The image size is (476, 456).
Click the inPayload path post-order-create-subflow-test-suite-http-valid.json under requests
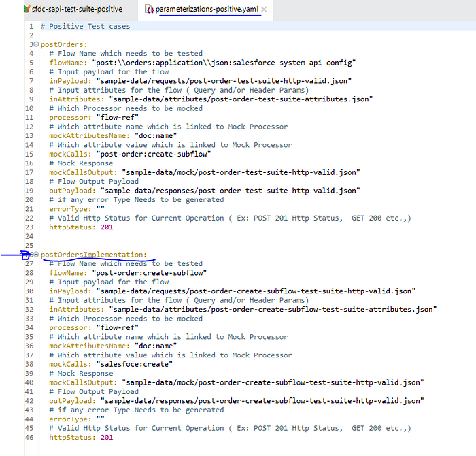click(256, 291)
